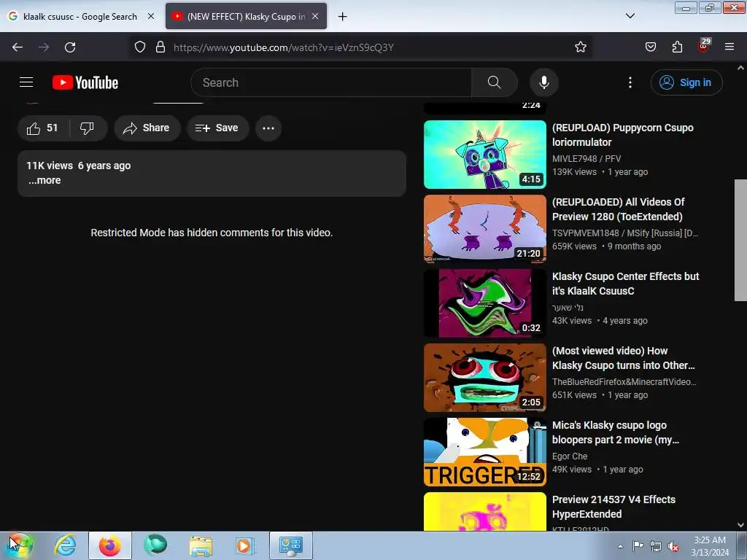Share this video
747x560 pixels.
pos(147,128)
